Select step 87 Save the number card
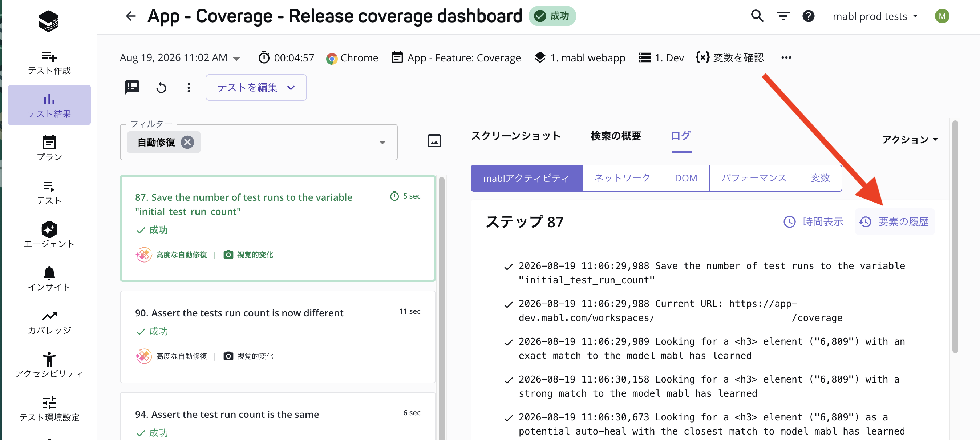The height and width of the screenshot is (440, 980). [x=278, y=228]
